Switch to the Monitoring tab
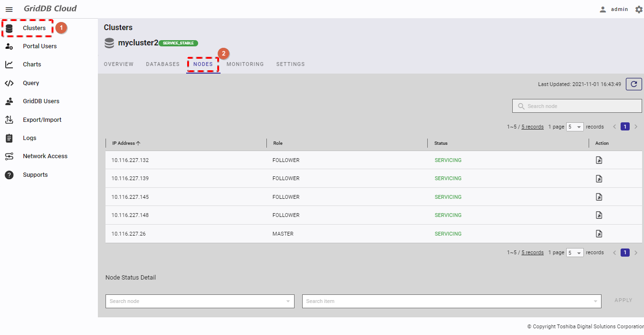 (x=245, y=64)
